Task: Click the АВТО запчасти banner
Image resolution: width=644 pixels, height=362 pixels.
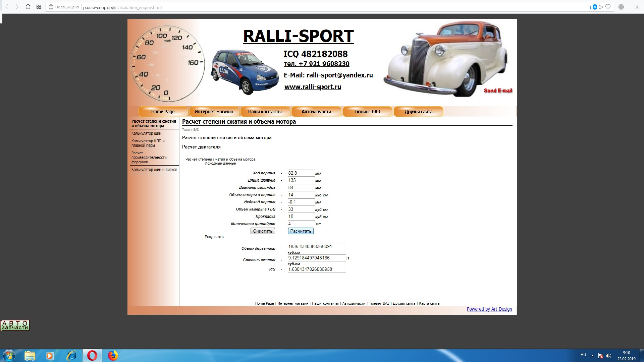Action: [15, 325]
